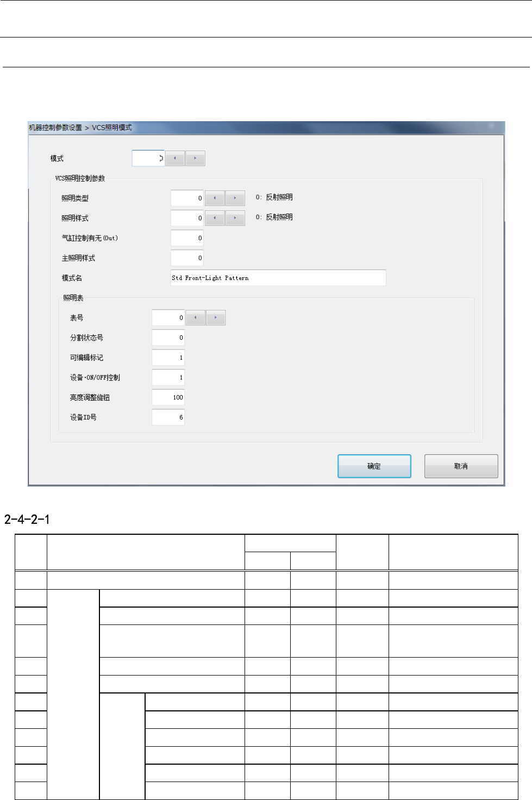Screen dimensions: 532x800
Task: Decrease 照明类型 using its left arrow
Action: [x=215, y=198]
